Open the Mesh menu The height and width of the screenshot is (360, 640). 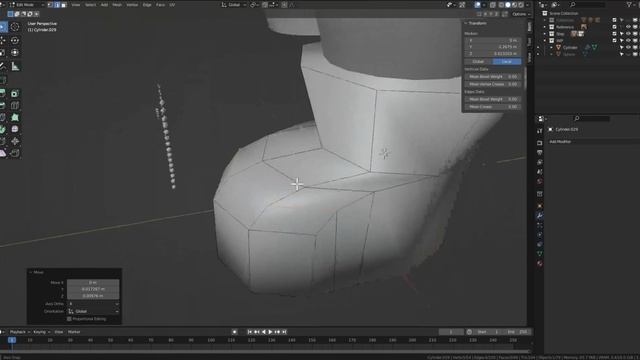117,5
